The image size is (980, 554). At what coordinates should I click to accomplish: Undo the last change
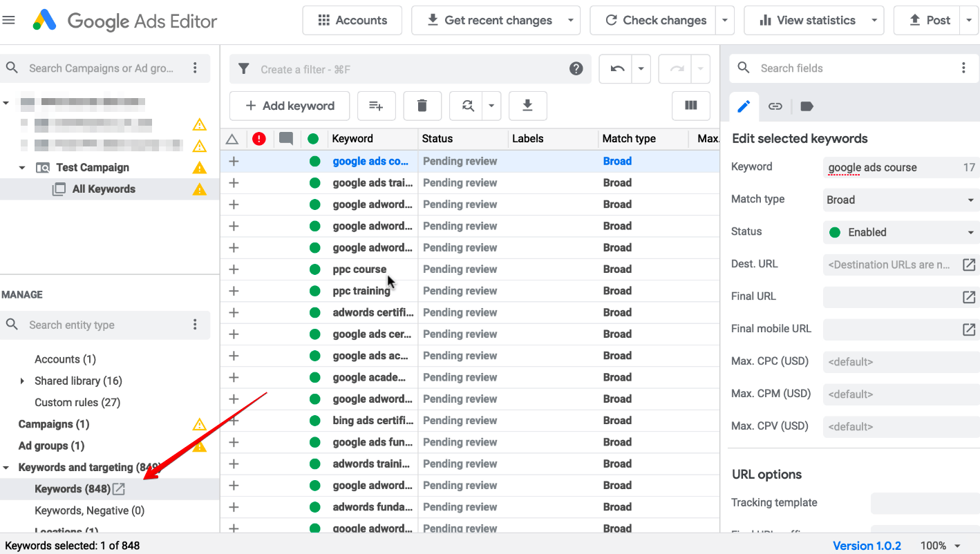point(618,69)
